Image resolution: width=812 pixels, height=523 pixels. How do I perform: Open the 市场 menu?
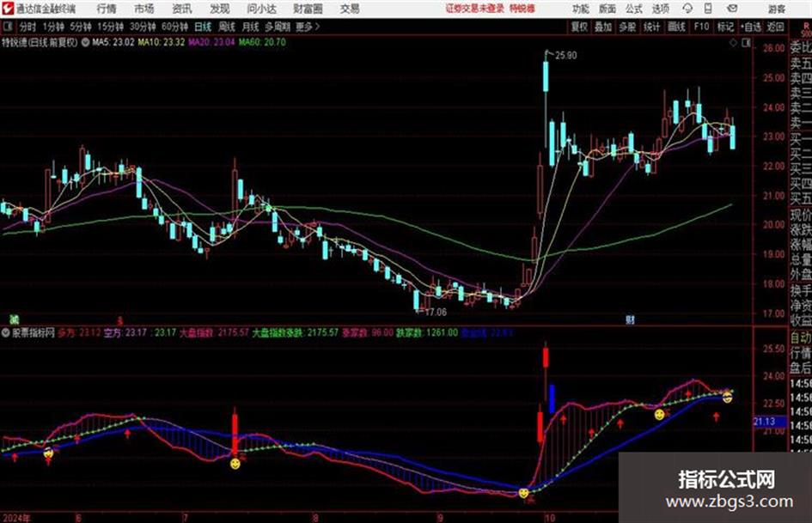coord(144,9)
